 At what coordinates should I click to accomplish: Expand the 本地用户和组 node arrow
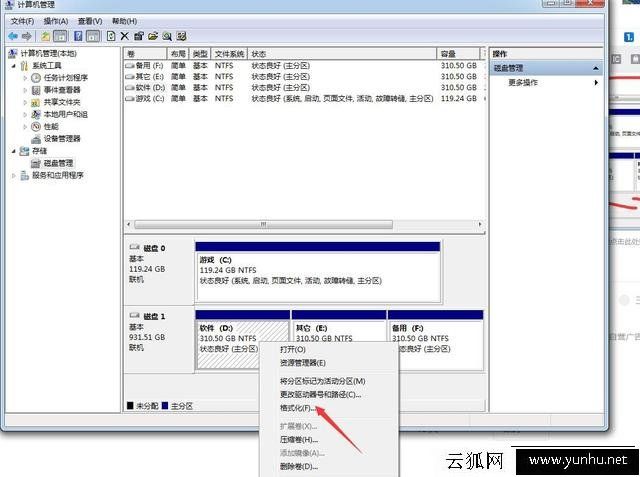(x=25, y=115)
